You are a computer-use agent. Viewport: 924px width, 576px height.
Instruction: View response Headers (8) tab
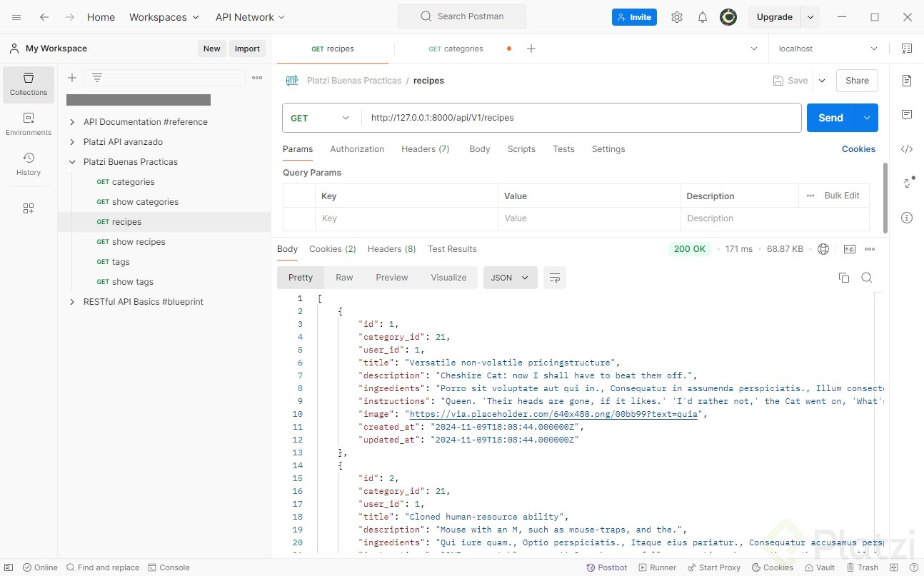click(391, 249)
